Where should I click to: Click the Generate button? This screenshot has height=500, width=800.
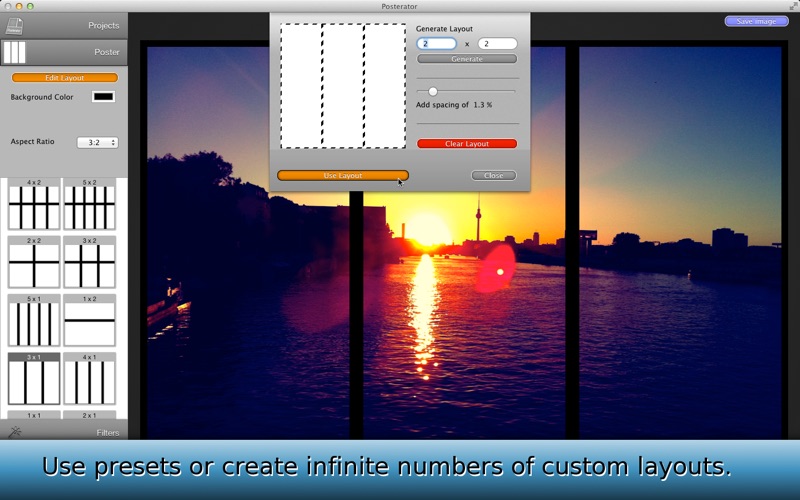coord(467,59)
